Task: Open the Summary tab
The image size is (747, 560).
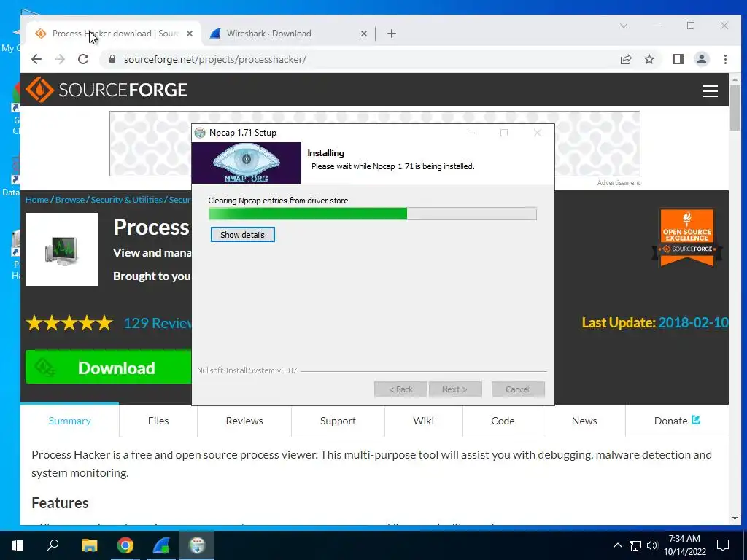Action: 69,421
